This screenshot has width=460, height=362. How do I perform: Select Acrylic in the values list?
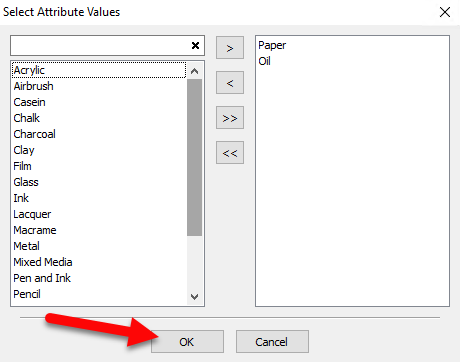pos(99,70)
